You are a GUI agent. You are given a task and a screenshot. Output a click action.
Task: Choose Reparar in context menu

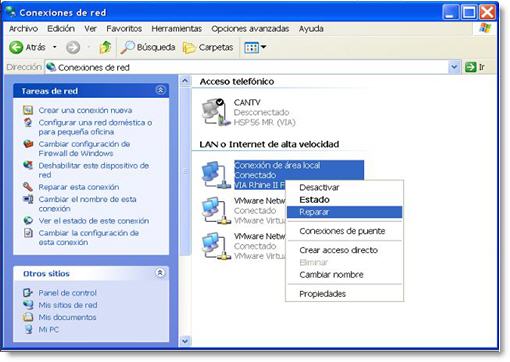(x=344, y=212)
